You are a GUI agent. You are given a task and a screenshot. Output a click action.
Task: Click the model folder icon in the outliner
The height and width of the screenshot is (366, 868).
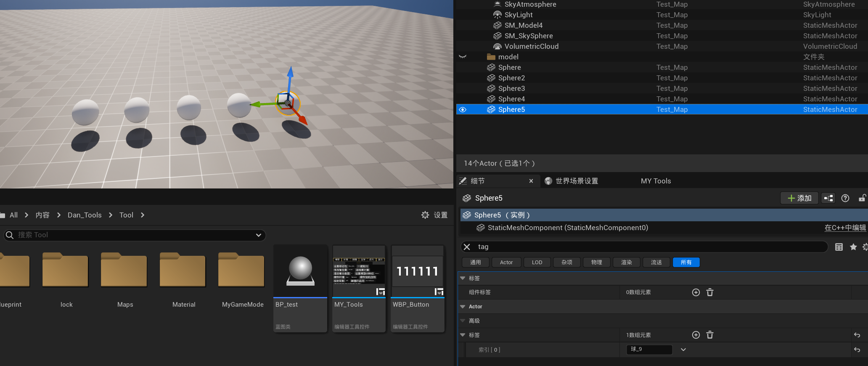click(491, 57)
